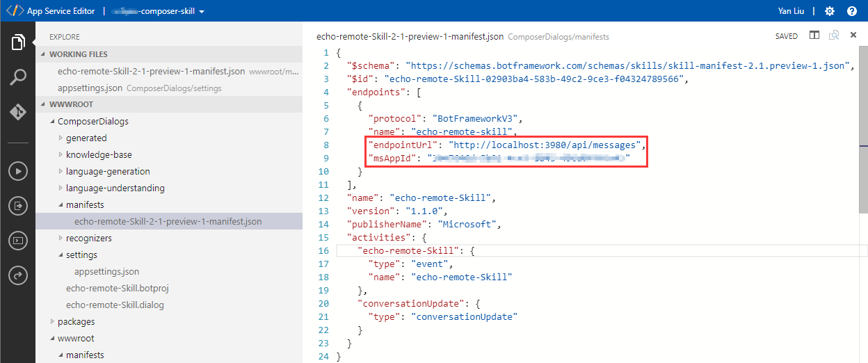868x363 pixels.
Task: Open the Git source control icon
Action: click(x=18, y=111)
